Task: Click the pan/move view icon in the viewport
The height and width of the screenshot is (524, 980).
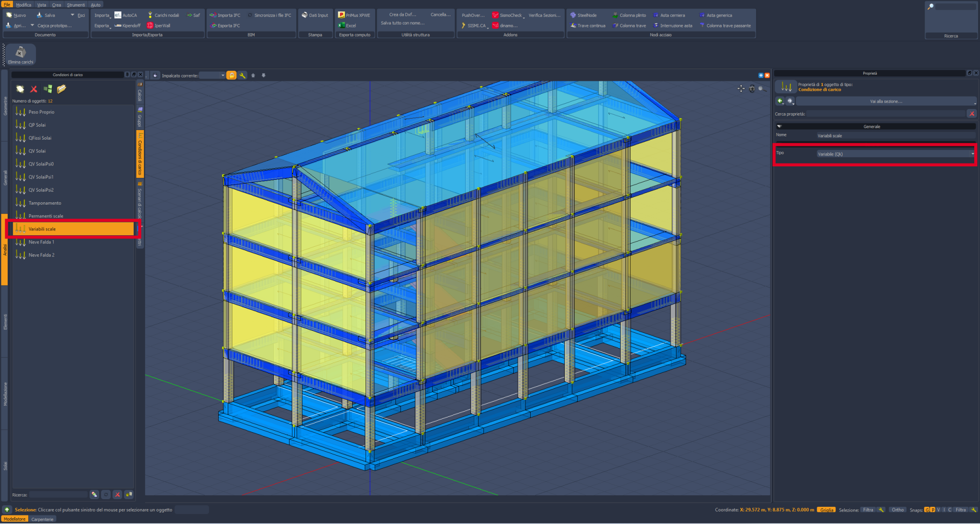Action: coord(741,88)
